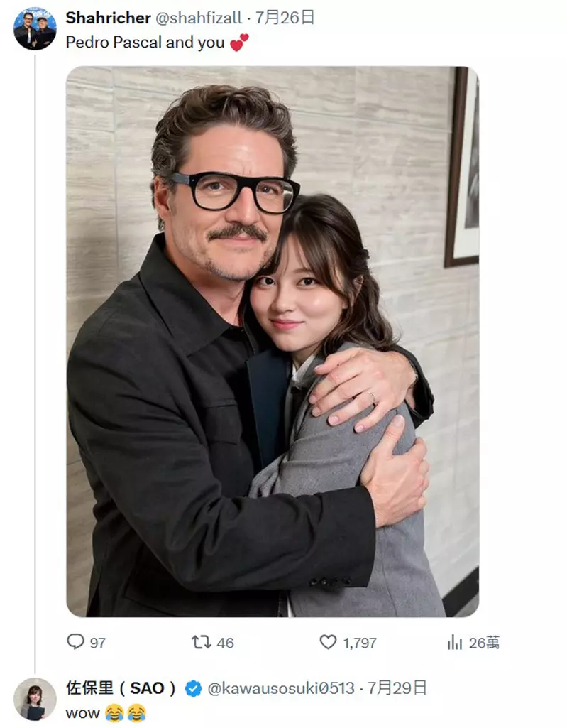Click the reply speech bubble icon
The image size is (567, 728).
point(75,642)
